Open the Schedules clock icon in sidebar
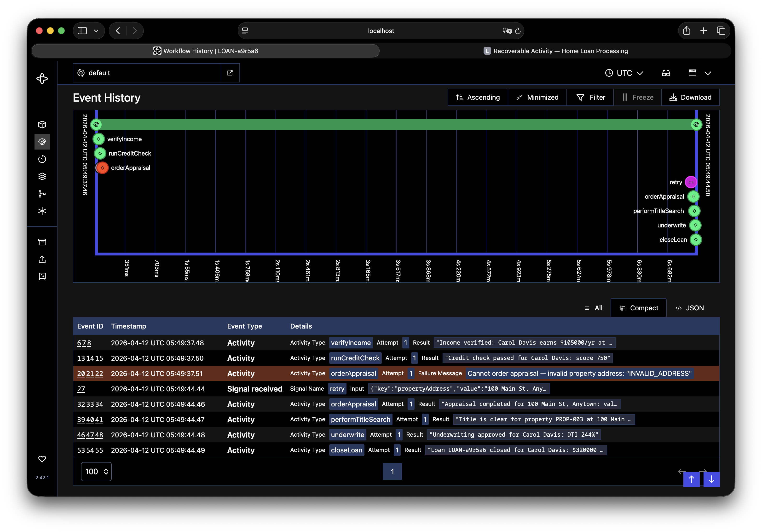This screenshot has height=532, width=762. click(42, 159)
